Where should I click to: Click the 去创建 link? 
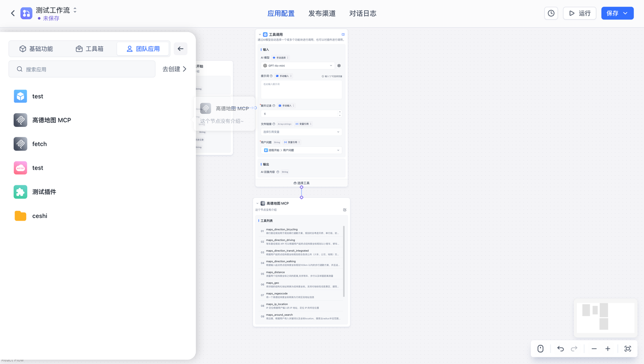(x=174, y=69)
